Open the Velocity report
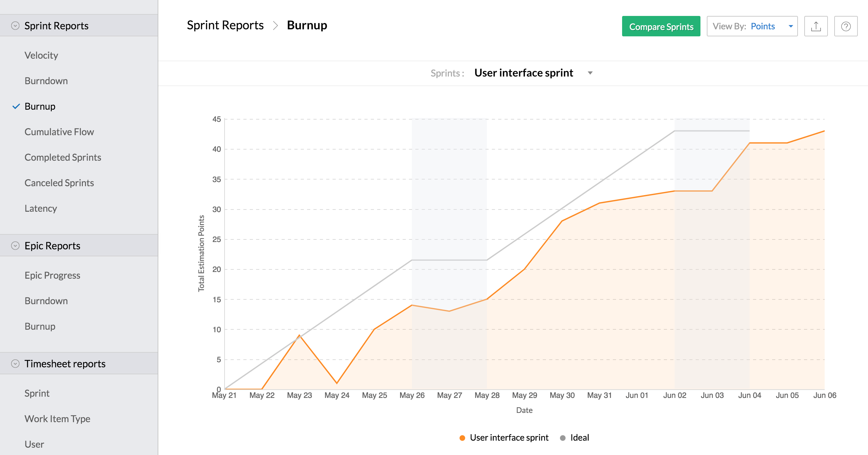 41,55
